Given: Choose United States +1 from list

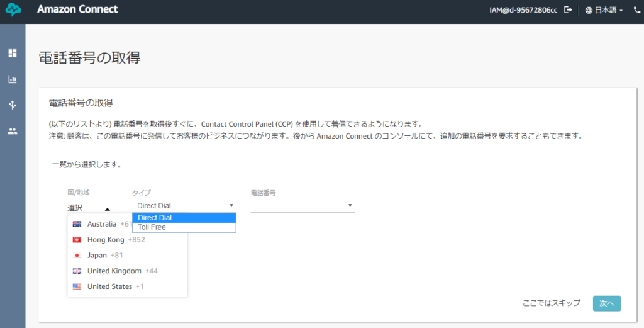Looking at the screenshot, I should (x=127, y=286).
